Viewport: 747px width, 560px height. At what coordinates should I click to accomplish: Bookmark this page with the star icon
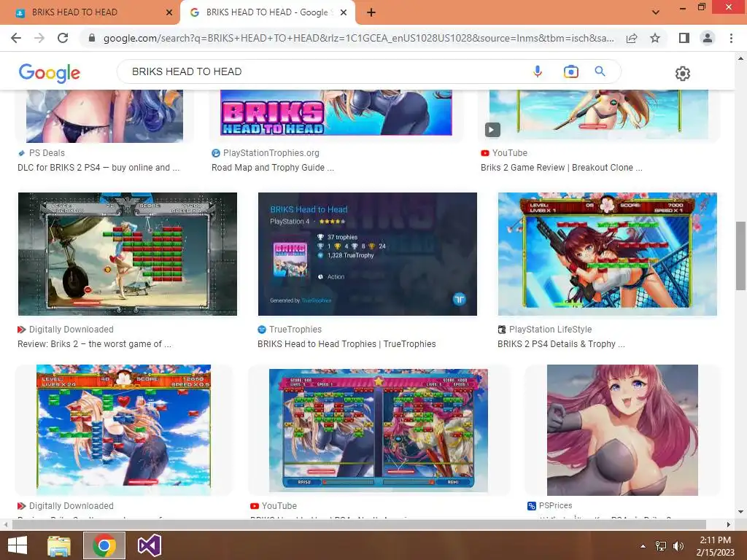coord(655,38)
